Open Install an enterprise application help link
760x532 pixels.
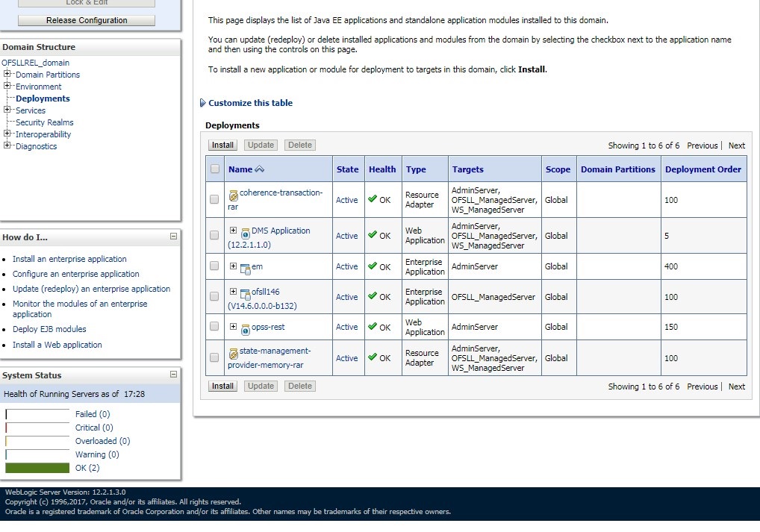coord(69,259)
